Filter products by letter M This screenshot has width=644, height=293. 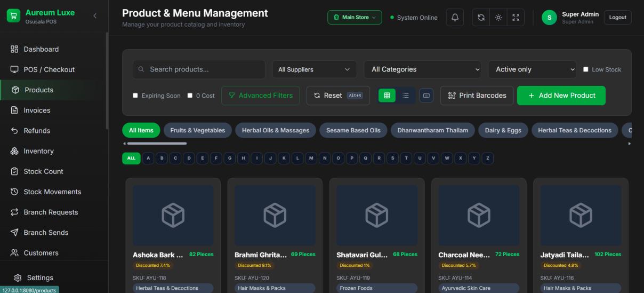tap(311, 158)
